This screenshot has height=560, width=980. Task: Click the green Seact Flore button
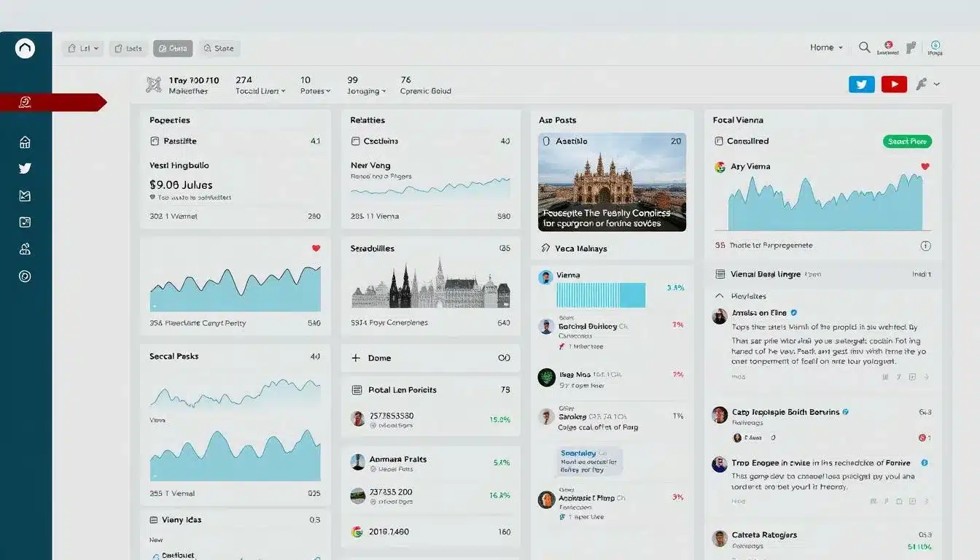[907, 141]
